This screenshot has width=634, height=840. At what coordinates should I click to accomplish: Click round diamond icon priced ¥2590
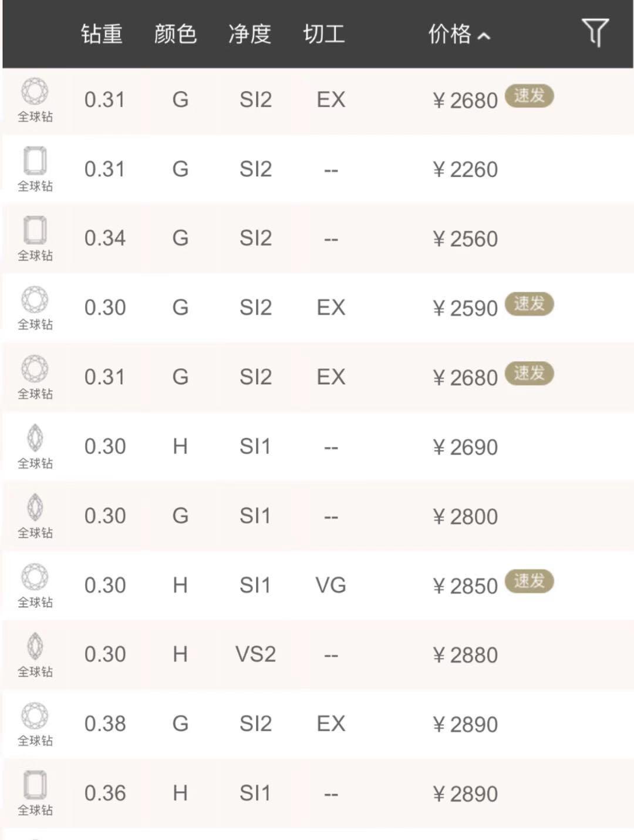(x=35, y=300)
